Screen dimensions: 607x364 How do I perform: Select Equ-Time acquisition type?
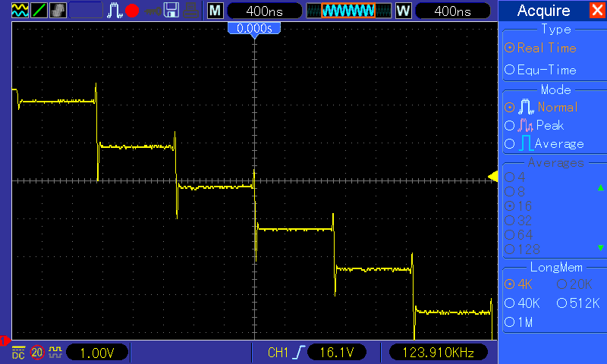pyautogui.click(x=541, y=70)
